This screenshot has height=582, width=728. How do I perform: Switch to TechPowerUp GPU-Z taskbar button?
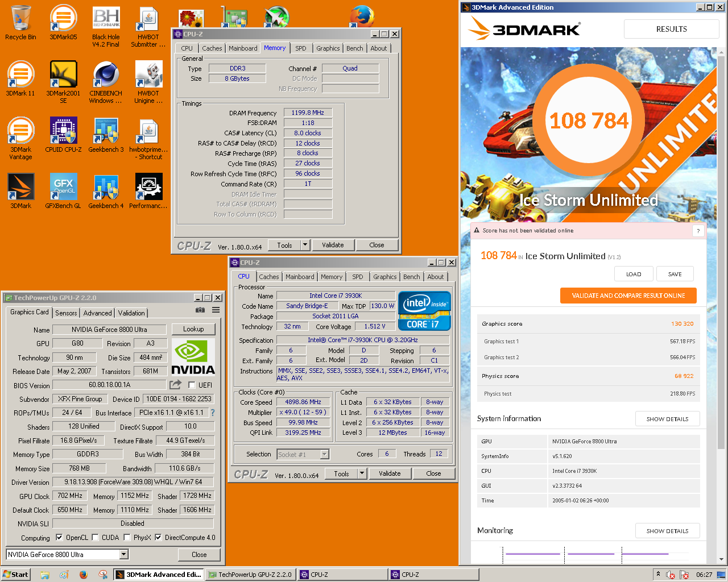click(250, 575)
